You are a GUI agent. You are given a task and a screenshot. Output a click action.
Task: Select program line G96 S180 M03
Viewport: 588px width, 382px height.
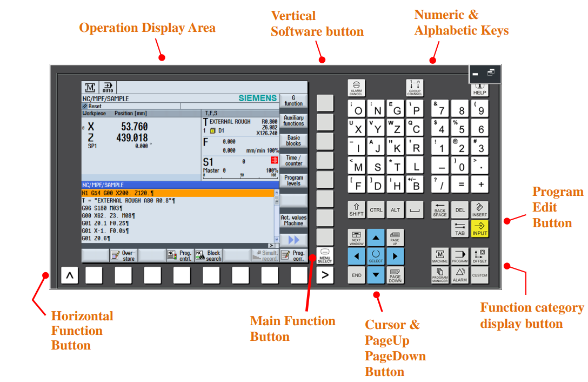click(178, 208)
